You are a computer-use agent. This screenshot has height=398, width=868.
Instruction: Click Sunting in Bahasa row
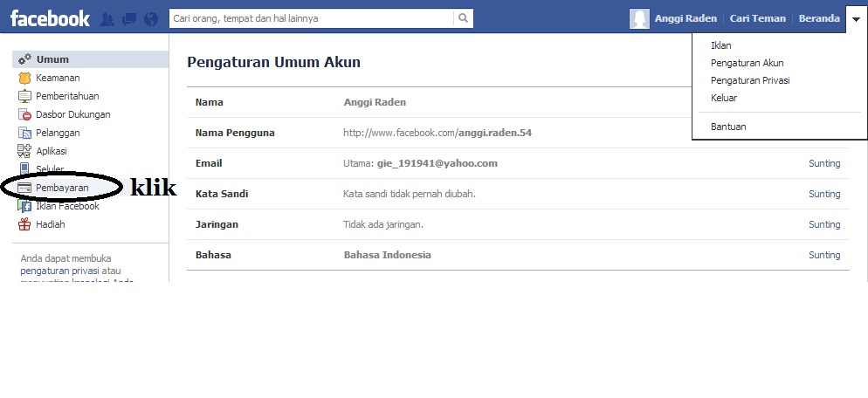tap(824, 255)
